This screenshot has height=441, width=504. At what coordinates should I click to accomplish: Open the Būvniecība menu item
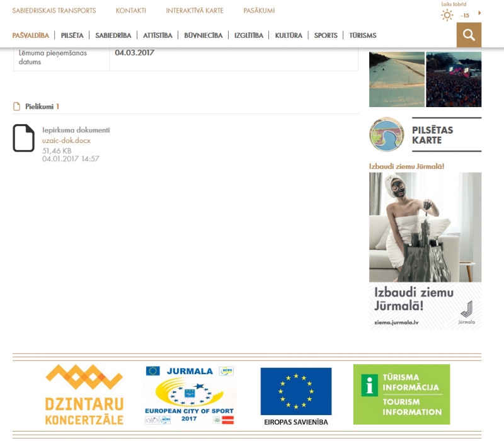click(203, 35)
